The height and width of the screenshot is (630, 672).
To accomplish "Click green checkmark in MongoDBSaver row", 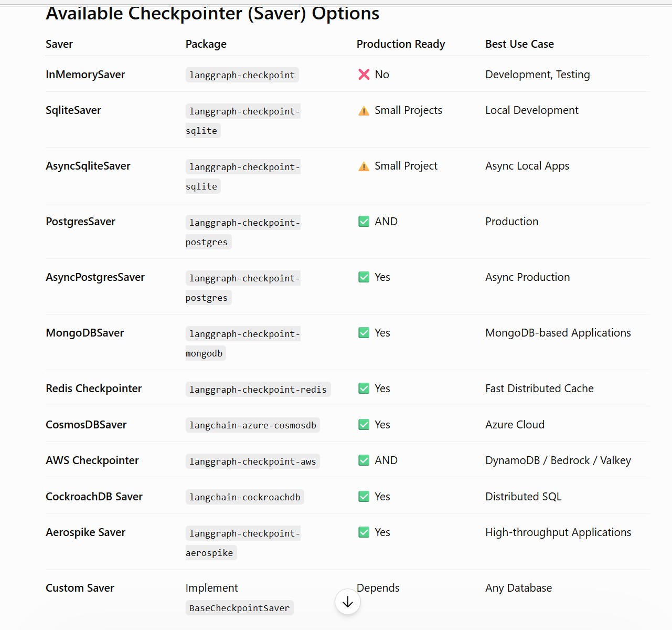I will click(364, 333).
